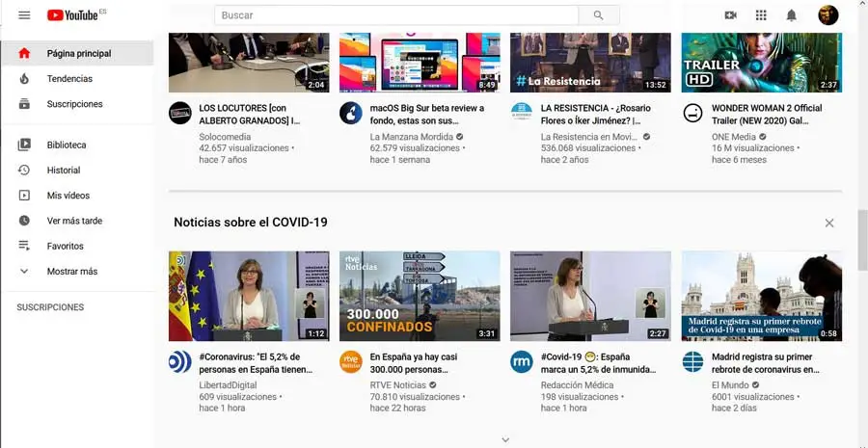This screenshot has height=448, width=868.
Task: Click the SUSCRIPCIONES sidebar heading
Action: coord(50,307)
